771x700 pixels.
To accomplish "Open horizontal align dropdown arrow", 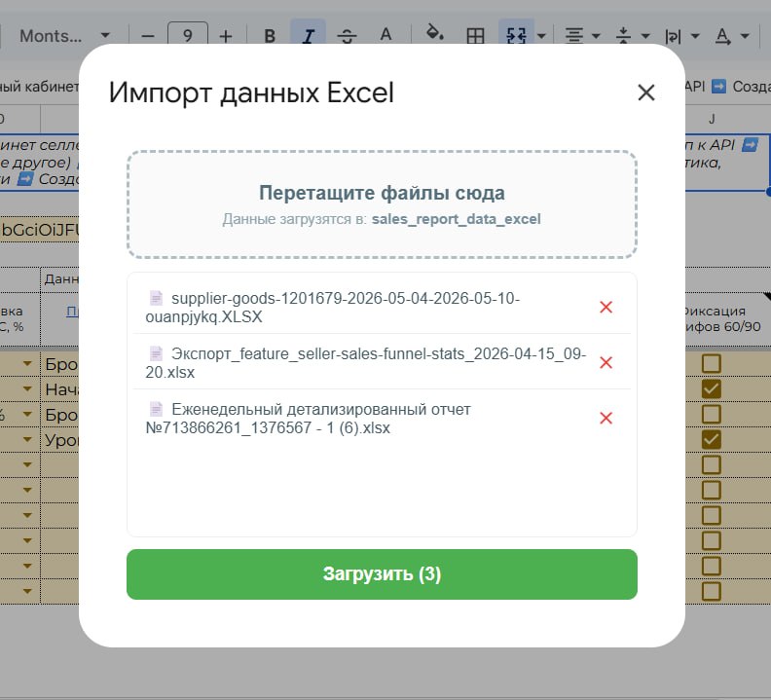I will click(x=596, y=36).
